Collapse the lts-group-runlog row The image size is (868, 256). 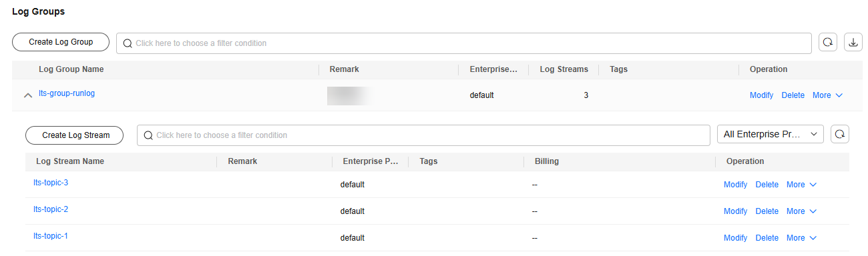click(28, 95)
